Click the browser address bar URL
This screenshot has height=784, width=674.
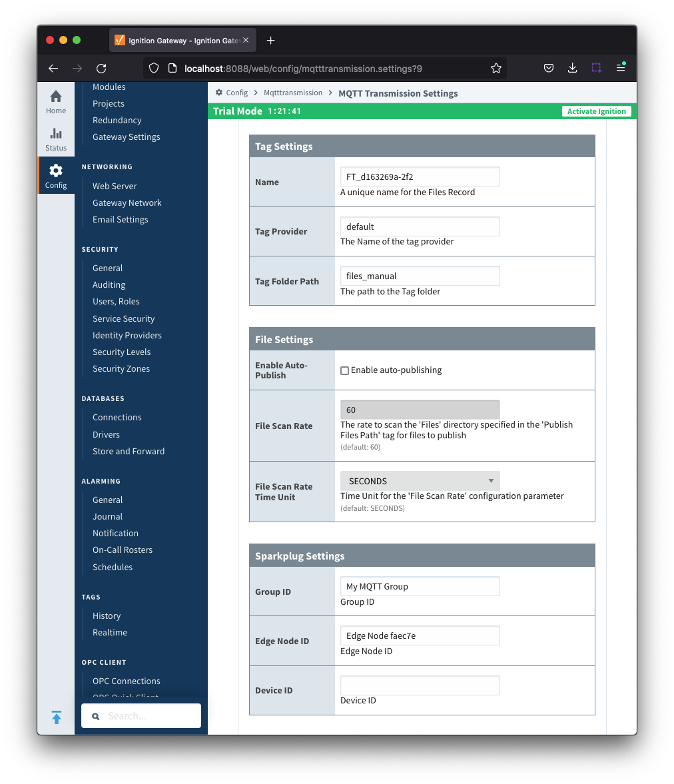(303, 69)
